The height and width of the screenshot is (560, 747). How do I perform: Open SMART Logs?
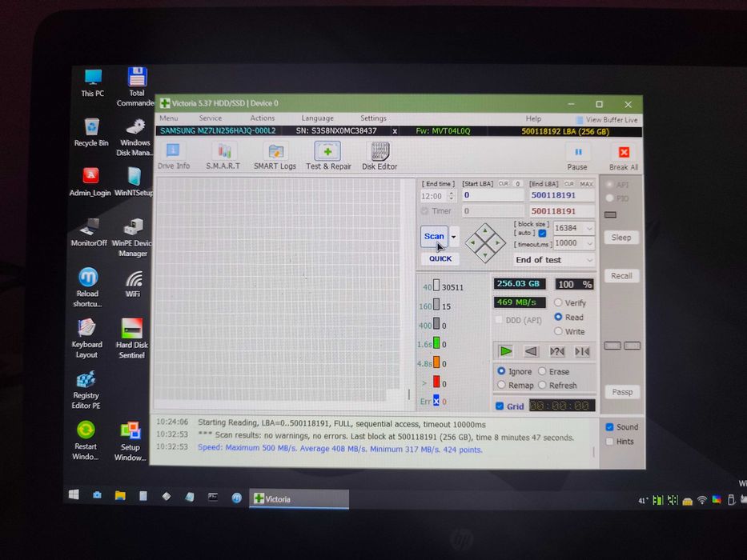(275, 156)
